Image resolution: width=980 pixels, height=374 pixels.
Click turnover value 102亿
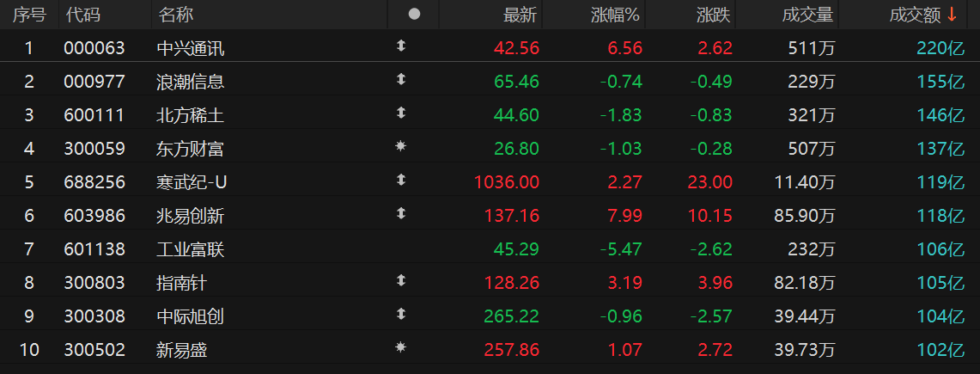[940, 350]
